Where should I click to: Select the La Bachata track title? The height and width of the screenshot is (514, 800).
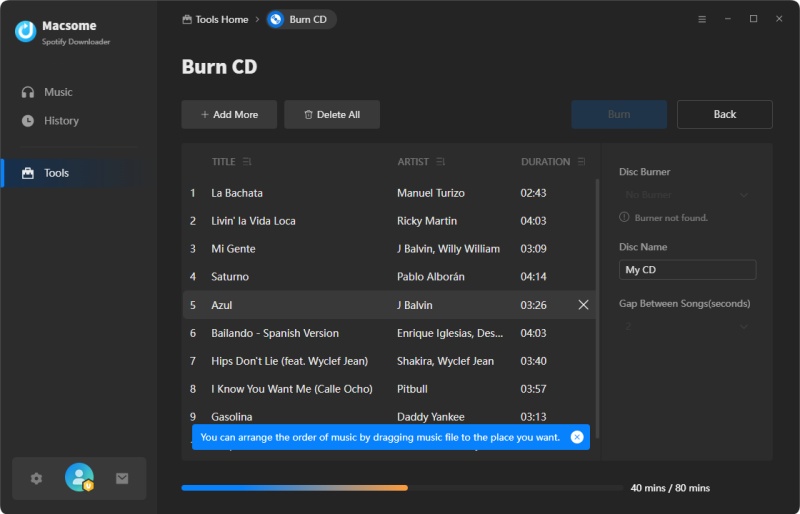tap(237, 193)
